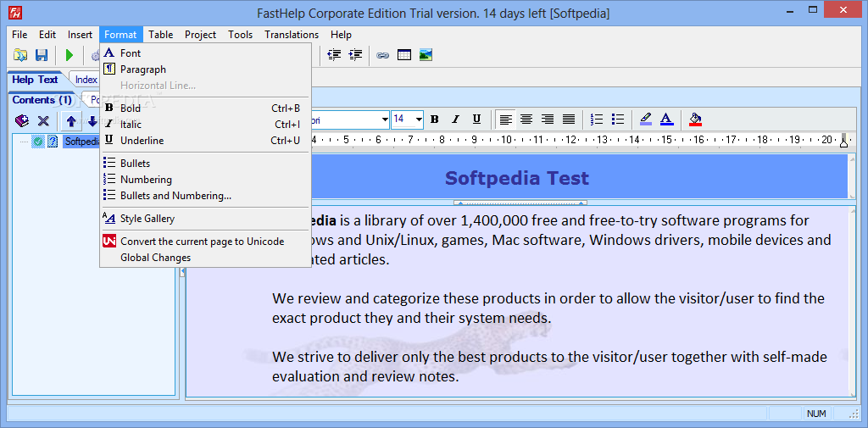Select align right in editor toolbar
Image resolution: width=868 pixels, height=428 pixels.
pos(548,119)
